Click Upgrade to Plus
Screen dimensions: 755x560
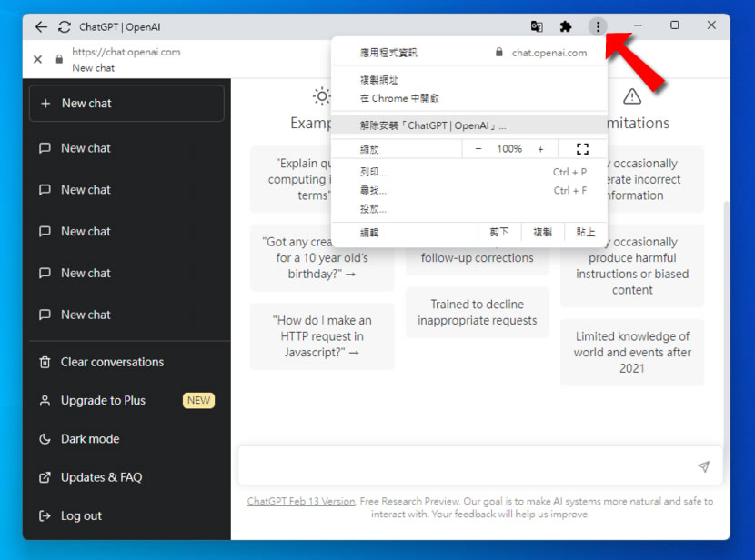point(126,400)
